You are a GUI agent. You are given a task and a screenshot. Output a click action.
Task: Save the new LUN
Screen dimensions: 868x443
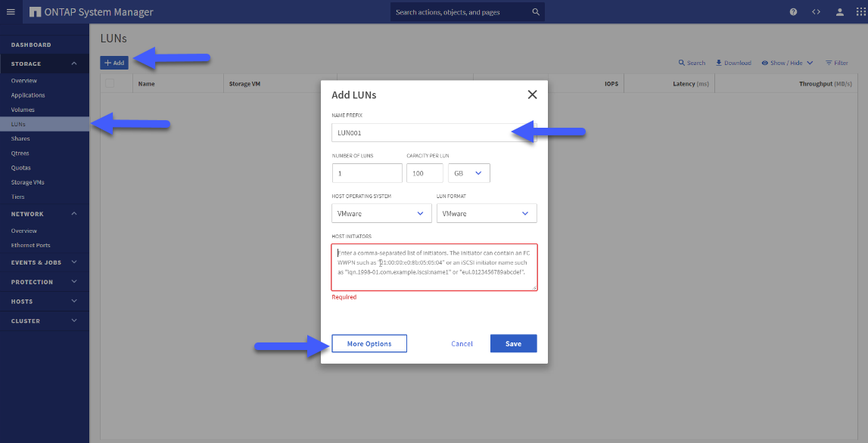(513, 343)
